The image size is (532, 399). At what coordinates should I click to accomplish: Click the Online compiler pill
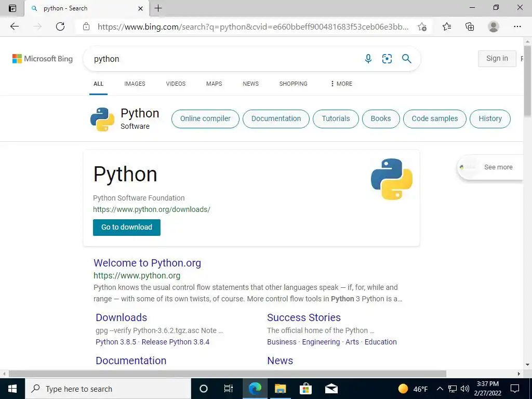point(205,119)
